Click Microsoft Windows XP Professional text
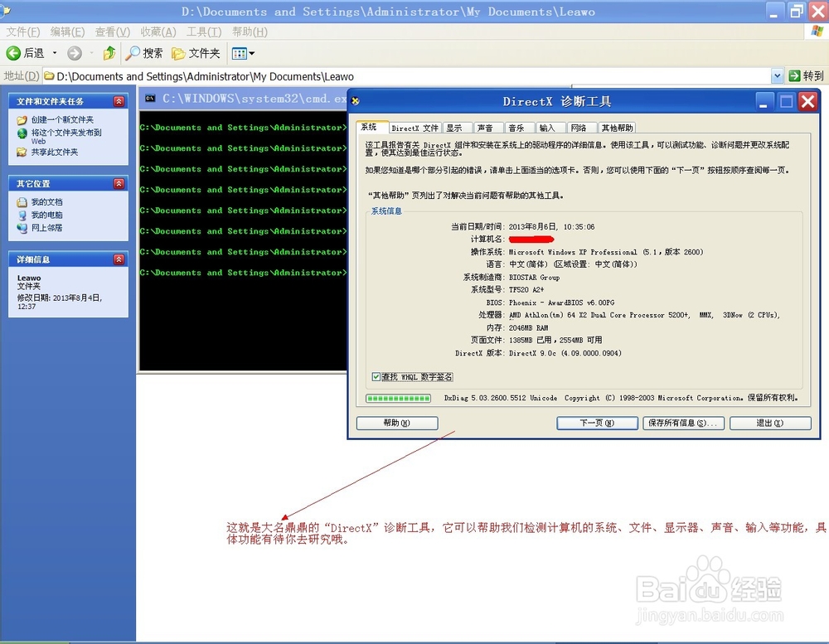829x644 pixels. click(x=573, y=252)
